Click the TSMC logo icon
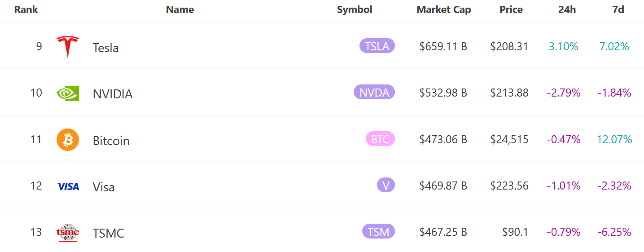The image size is (644, 252). [x=68, y=232]
